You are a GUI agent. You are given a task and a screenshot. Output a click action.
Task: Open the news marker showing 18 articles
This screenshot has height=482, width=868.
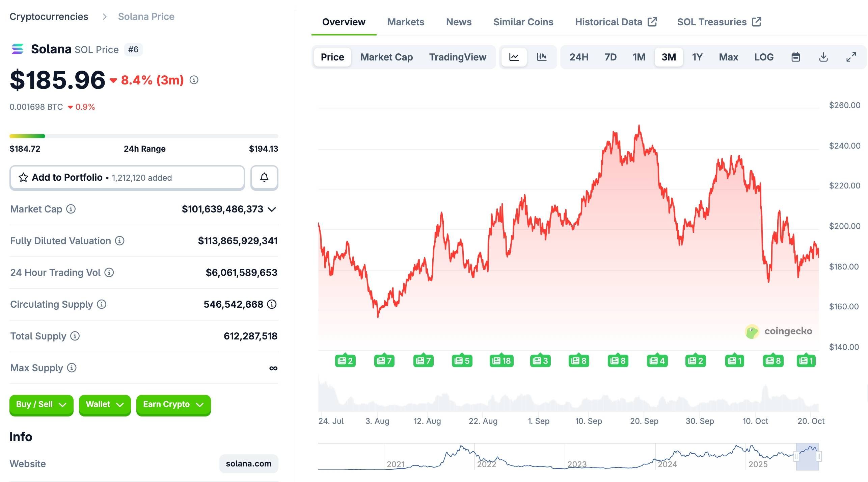[501, 361]
